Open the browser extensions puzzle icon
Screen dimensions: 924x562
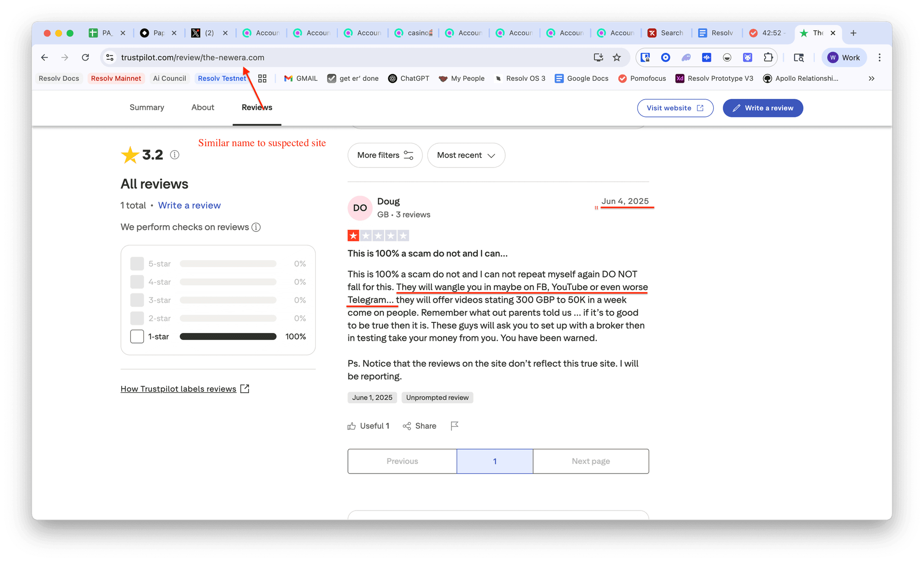point(768,58)
